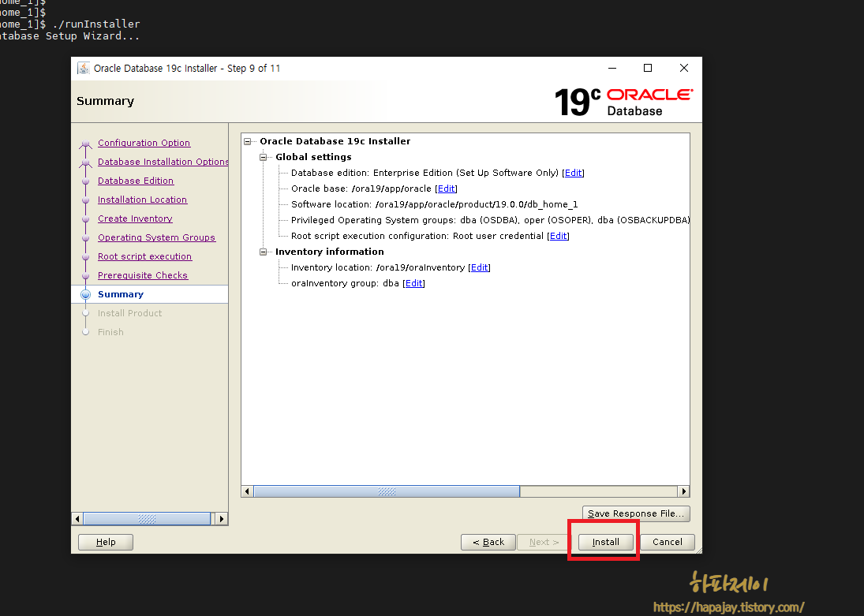The image size is (864, 616).
Task: Click the summary pane's right scroll arrow
Action: [x=684, y=491]
